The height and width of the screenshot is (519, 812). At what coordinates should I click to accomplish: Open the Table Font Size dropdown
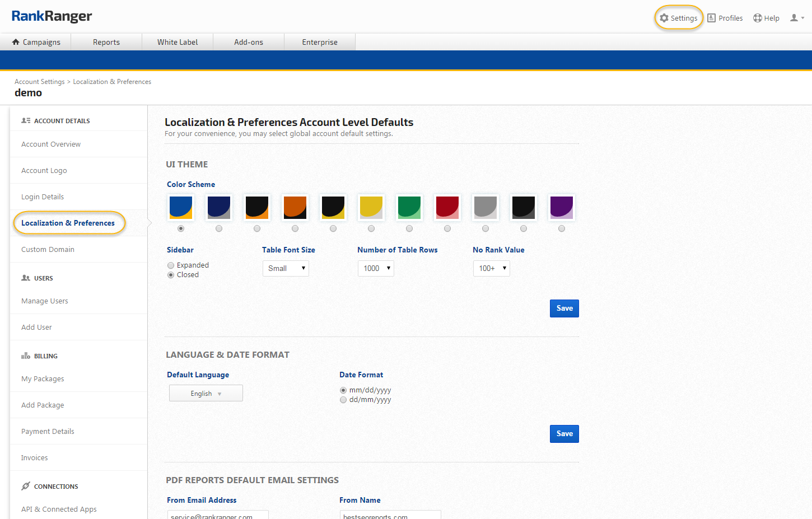[x=286, y=268]
